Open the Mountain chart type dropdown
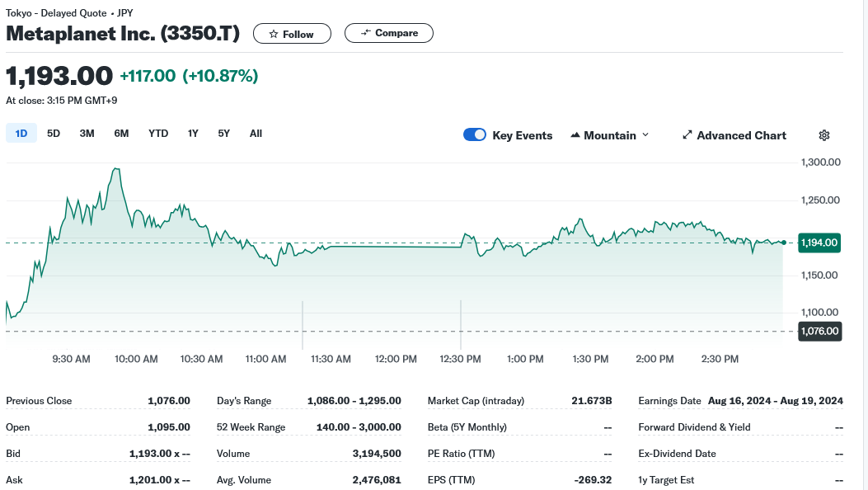 (x=609, y=135)
